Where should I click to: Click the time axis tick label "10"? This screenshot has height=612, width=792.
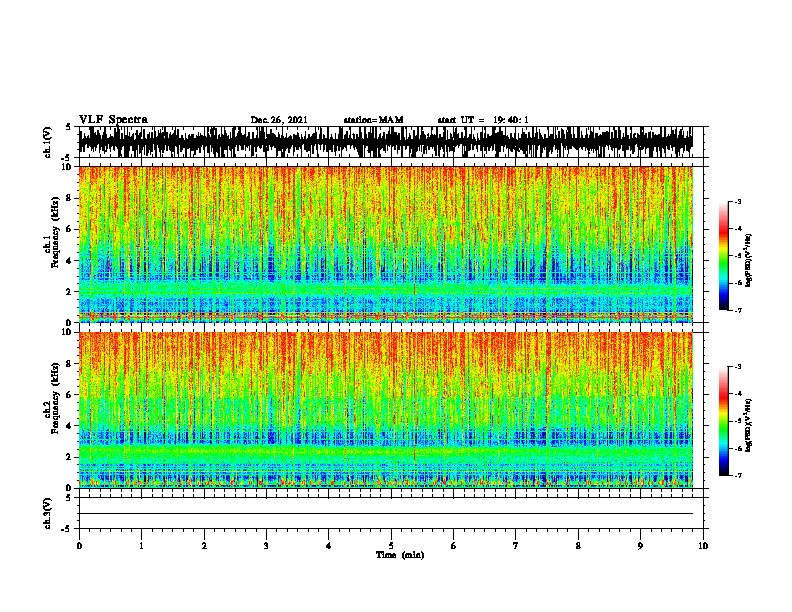(703, 546)
